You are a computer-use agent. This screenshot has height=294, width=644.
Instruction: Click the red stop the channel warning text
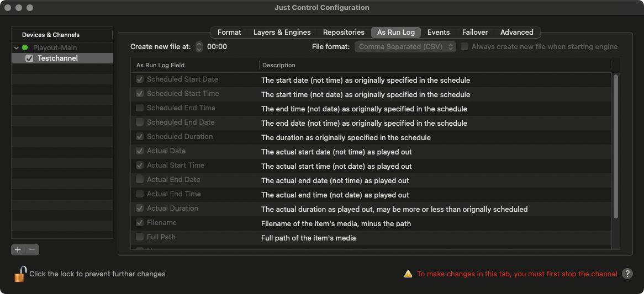[517, 274]
